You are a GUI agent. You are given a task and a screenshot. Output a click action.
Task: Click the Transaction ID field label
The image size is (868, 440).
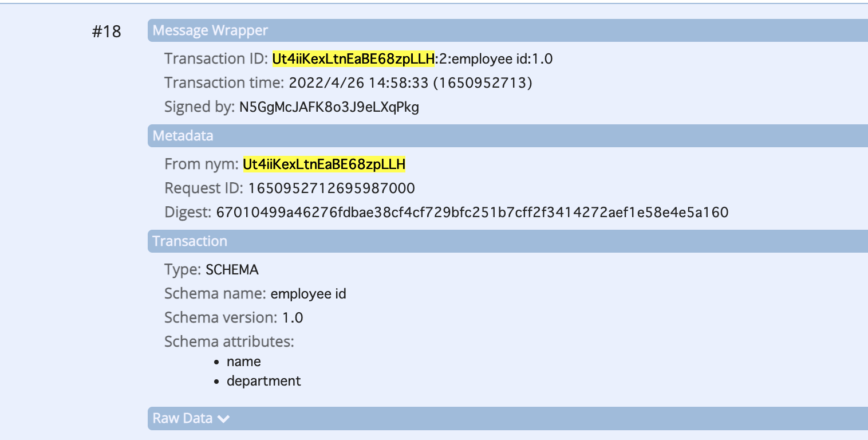click(x=216, y=58)
